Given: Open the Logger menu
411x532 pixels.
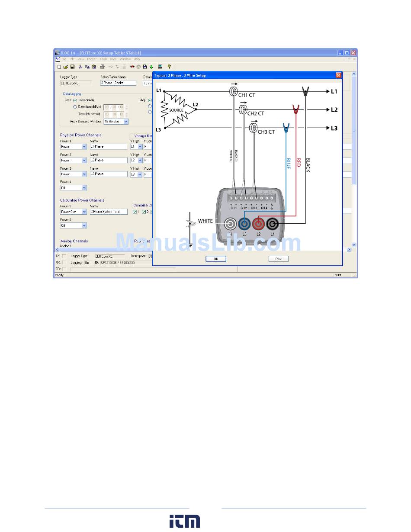Looking at the screenshot, I should tap(92, 59).
